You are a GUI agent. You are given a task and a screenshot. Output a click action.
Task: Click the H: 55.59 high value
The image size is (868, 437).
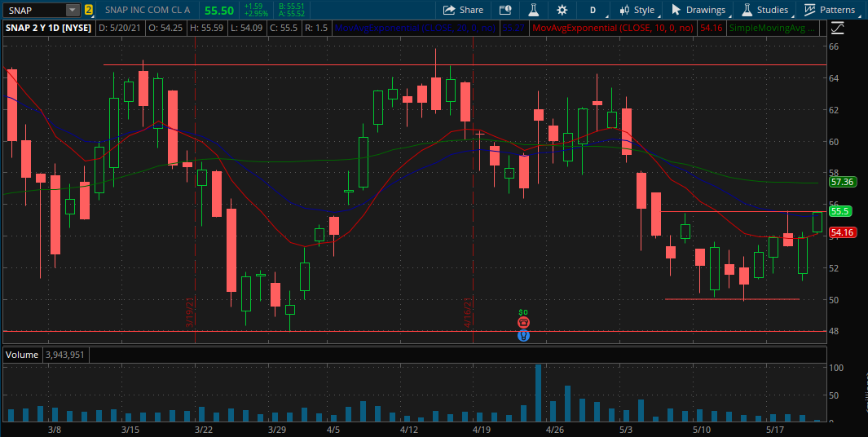(x=208, y=28)
